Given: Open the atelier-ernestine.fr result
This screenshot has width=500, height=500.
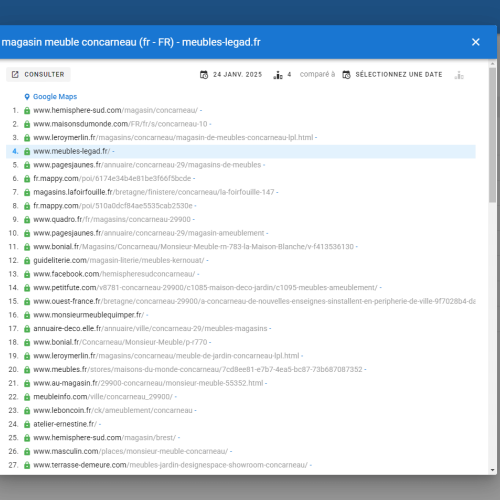Looking at the screenshot, I should 65,424.
